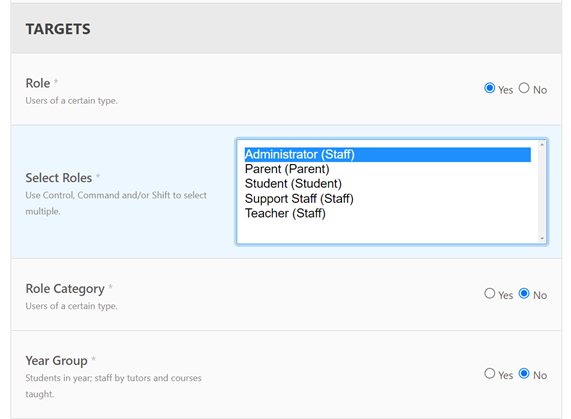The height and width of the screenshot is (419, 571).
Task: Click the roles list scroll-down arrow
Action: (x=542, y=238)
